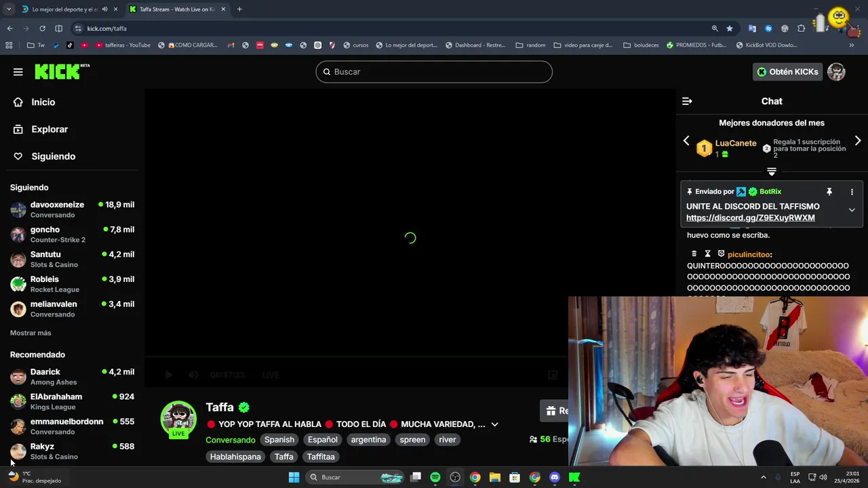Click the Windows taskbar Buscar box
The height and width of the screenshot is (488, 868).
tap(354, 477)
